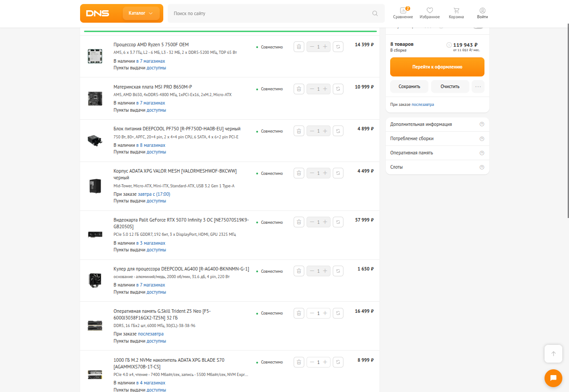The height and width of the screenshot is (392, 569).
Task: Click plus on the AMD Ryzen 5 7500F quantity
Action: point(325,47)
